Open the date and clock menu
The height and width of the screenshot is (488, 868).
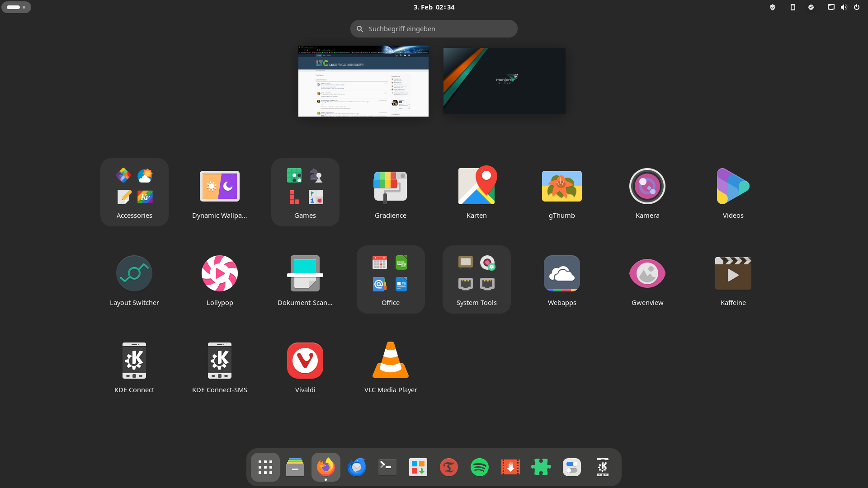434,7
